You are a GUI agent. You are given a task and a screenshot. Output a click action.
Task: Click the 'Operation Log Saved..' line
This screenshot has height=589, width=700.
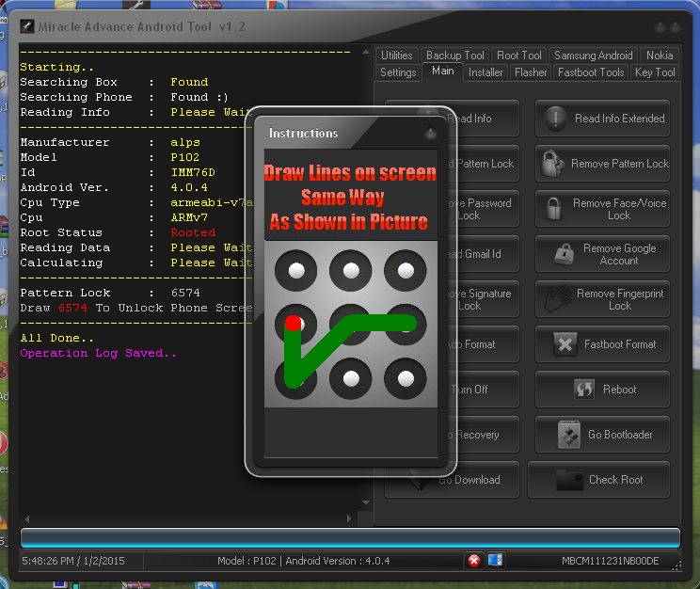[x=98, y=353]
